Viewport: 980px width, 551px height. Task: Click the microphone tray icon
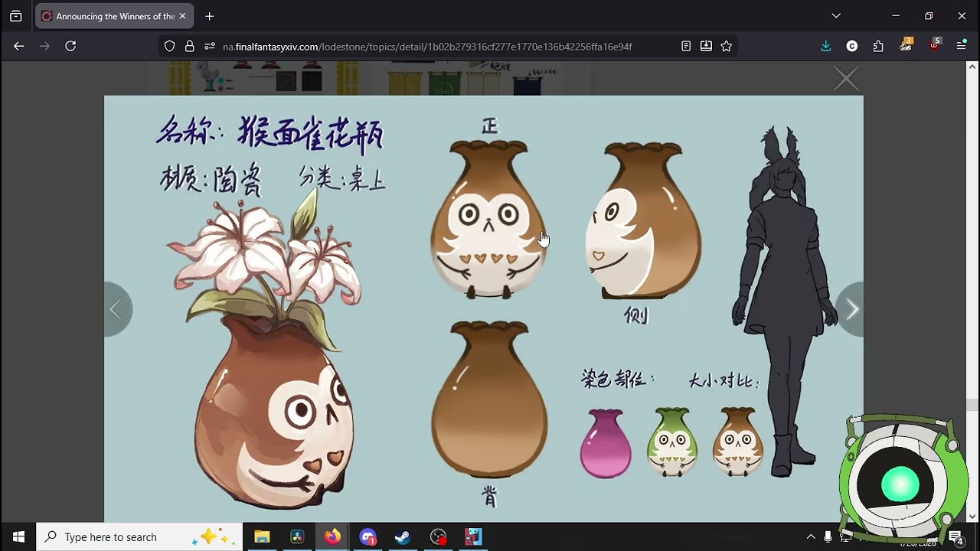coord(828,537)
